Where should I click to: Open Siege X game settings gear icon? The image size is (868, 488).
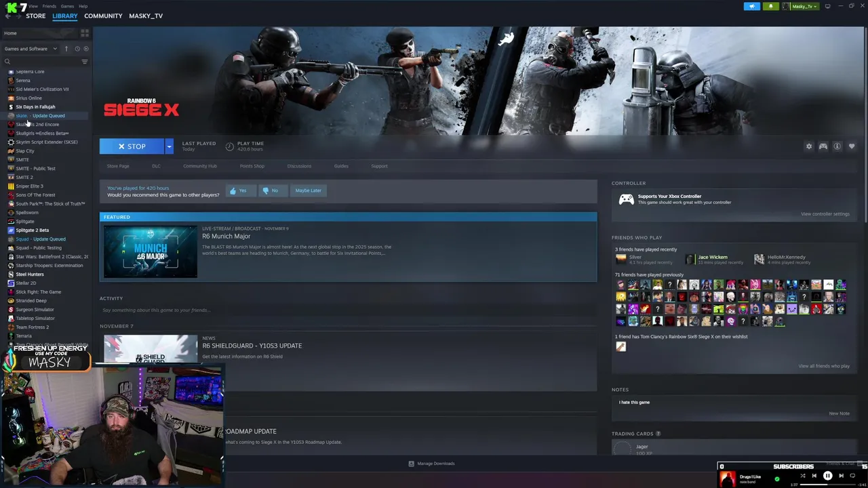[x=808, y=146]
